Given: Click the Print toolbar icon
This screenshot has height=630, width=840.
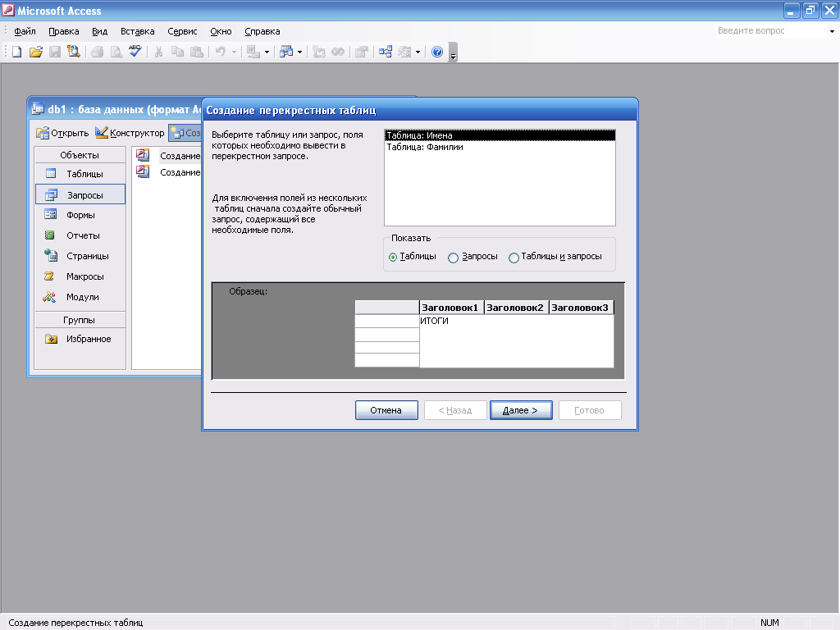Looking at the screenshot, I should [x=98, y=52].
